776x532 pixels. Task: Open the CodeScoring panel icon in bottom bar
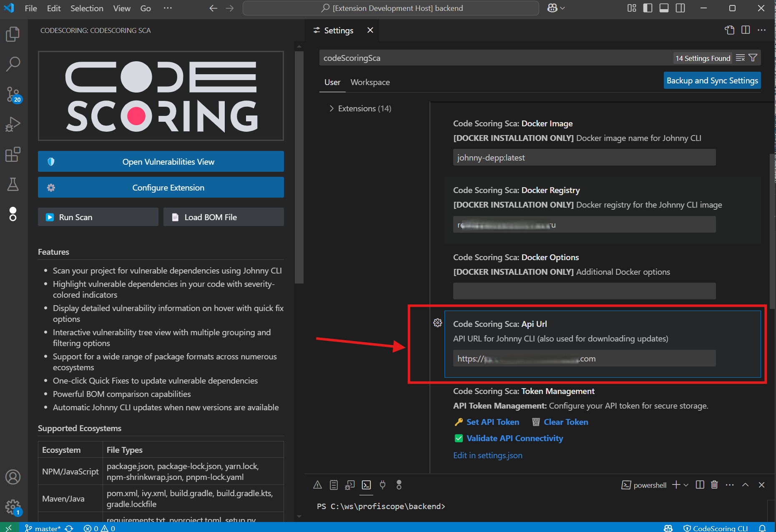tap(399, 485)
